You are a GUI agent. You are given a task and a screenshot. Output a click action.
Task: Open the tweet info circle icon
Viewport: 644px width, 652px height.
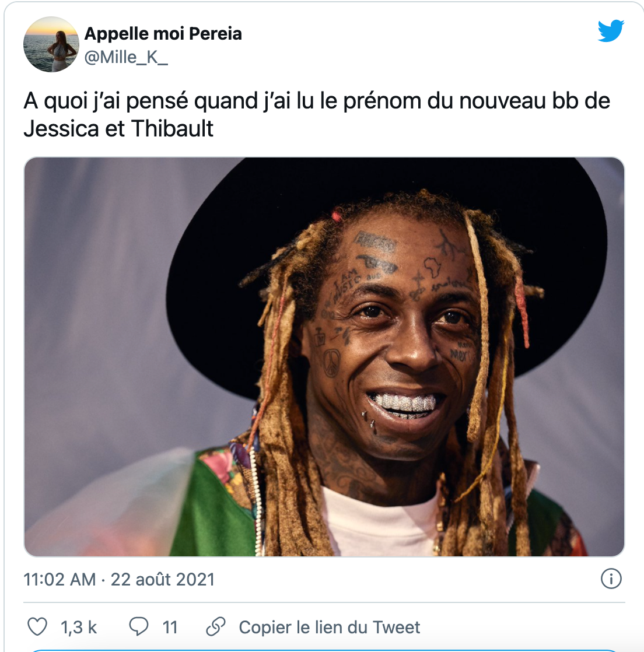point(611,579)
